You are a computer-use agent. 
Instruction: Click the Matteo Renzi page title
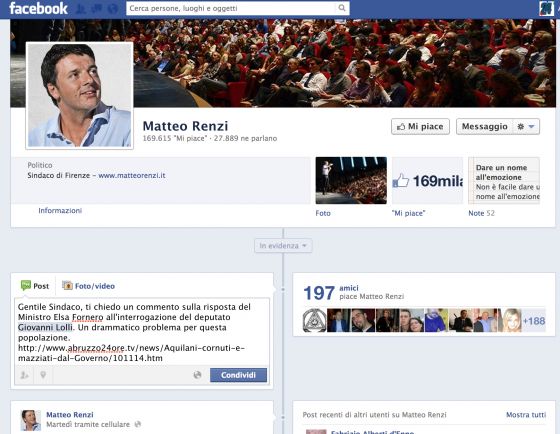pos(185,126)
